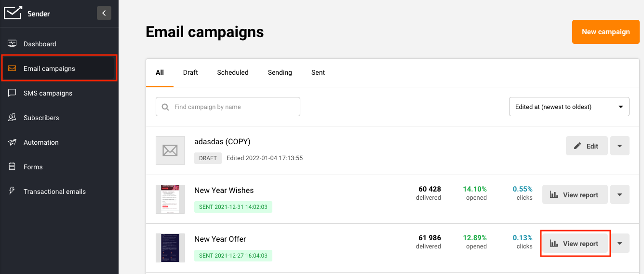Click the SMS campaigns speech bubble icon
This screenshot has width=644, height=274.
pyautogui.click(x=13, y=93)
